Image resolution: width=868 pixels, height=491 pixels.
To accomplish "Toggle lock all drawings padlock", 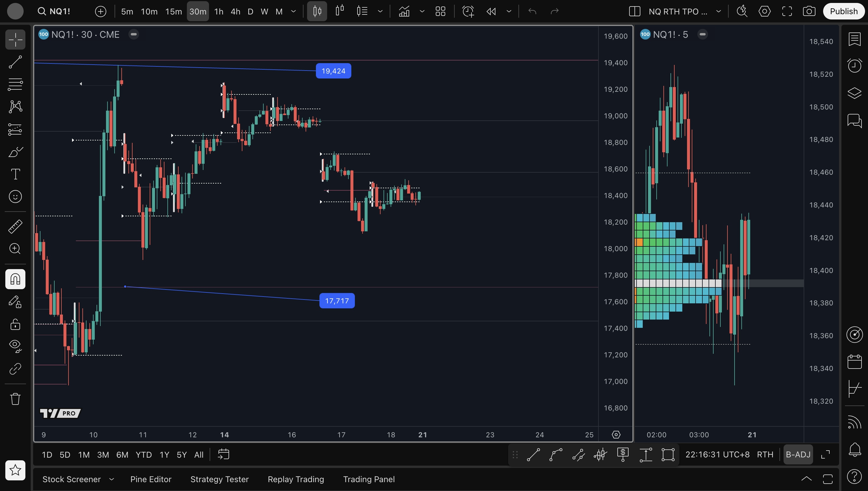I will (15, 324).
